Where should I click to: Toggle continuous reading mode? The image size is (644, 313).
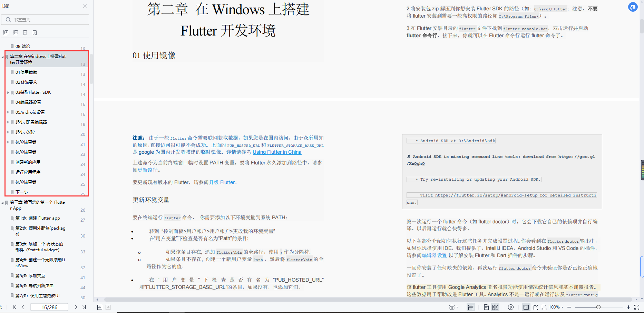click(470, 307)
